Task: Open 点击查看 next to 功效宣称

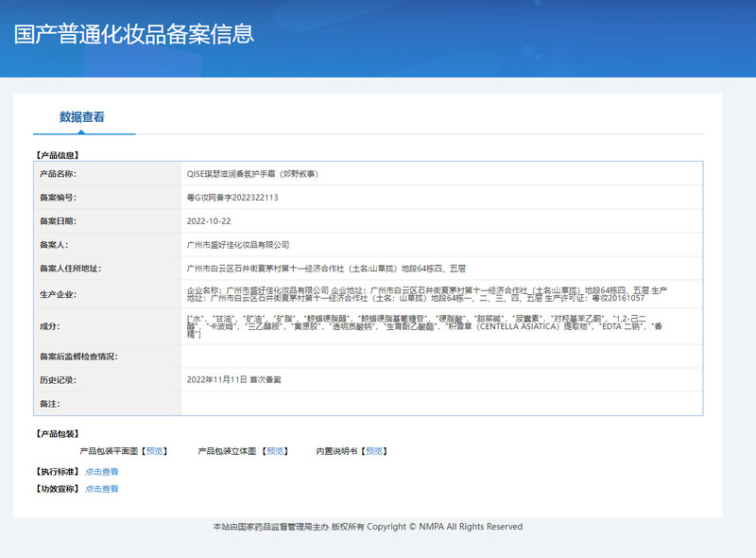Action: pyautogui.click(x=101, y=489)
